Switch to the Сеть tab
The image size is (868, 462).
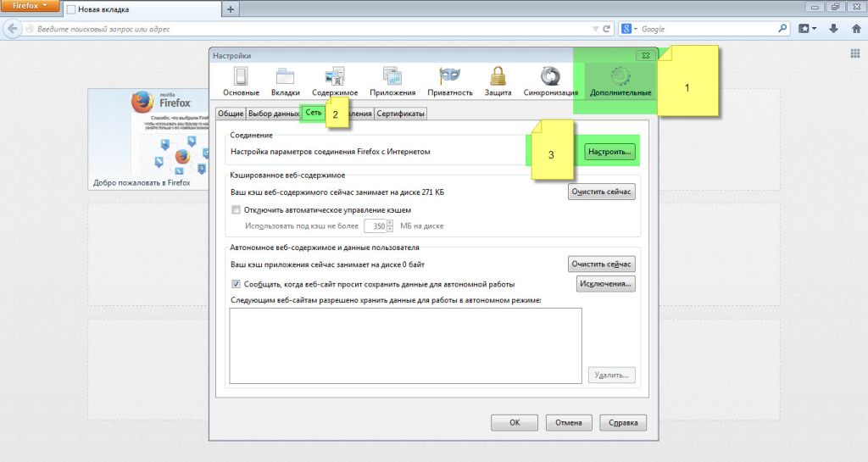pyautogui.click(x=314, y=112)
